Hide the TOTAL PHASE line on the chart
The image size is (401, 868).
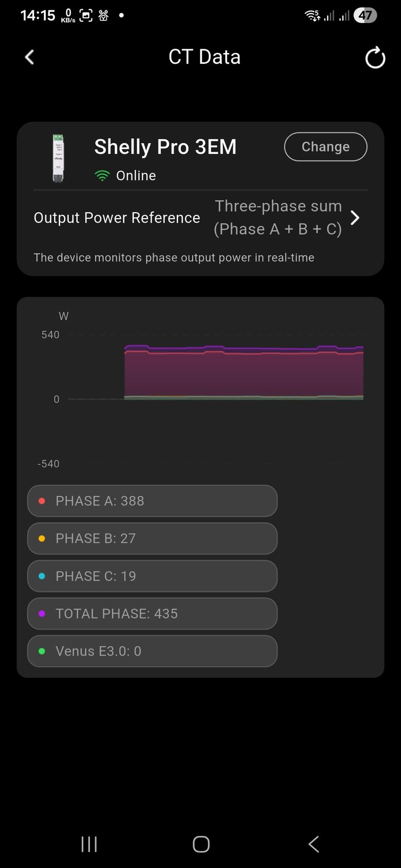(152, 613)
